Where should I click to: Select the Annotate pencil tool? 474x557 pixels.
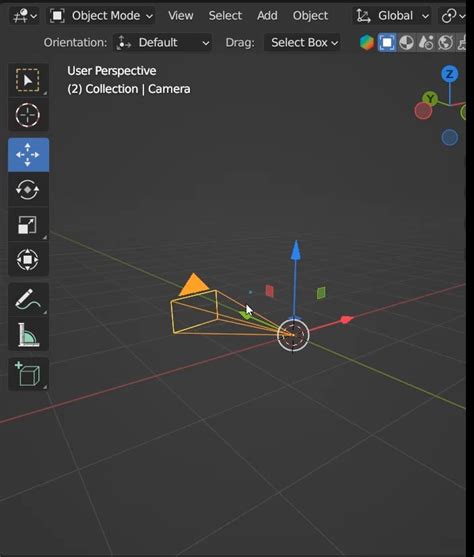tap(28, 299)
